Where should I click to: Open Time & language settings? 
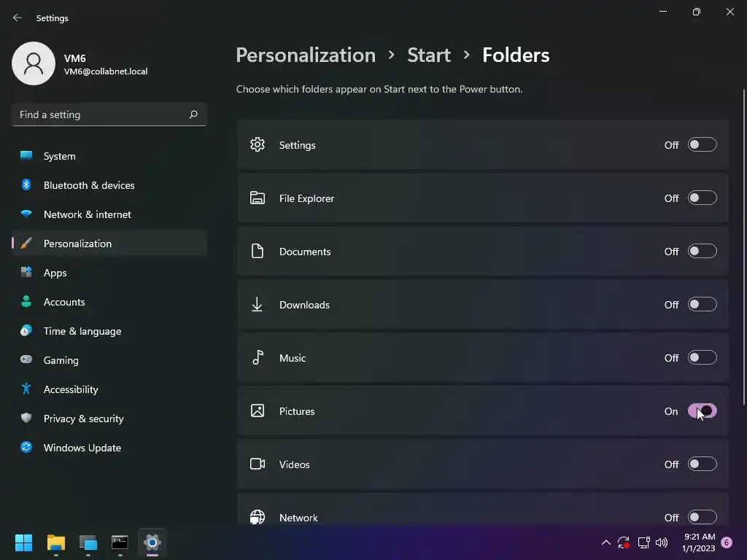[109, 331]
